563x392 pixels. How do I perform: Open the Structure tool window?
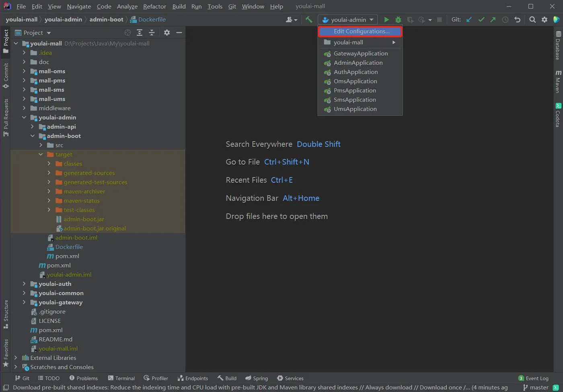tap(6, 314)
